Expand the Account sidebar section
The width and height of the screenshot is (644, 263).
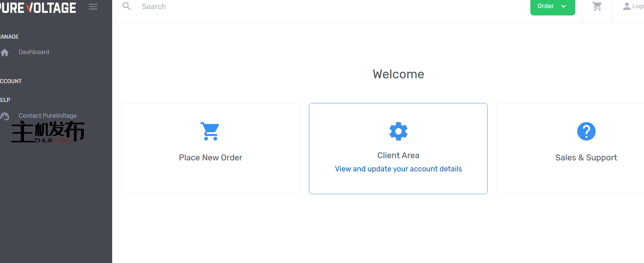[x=11, y=81]
